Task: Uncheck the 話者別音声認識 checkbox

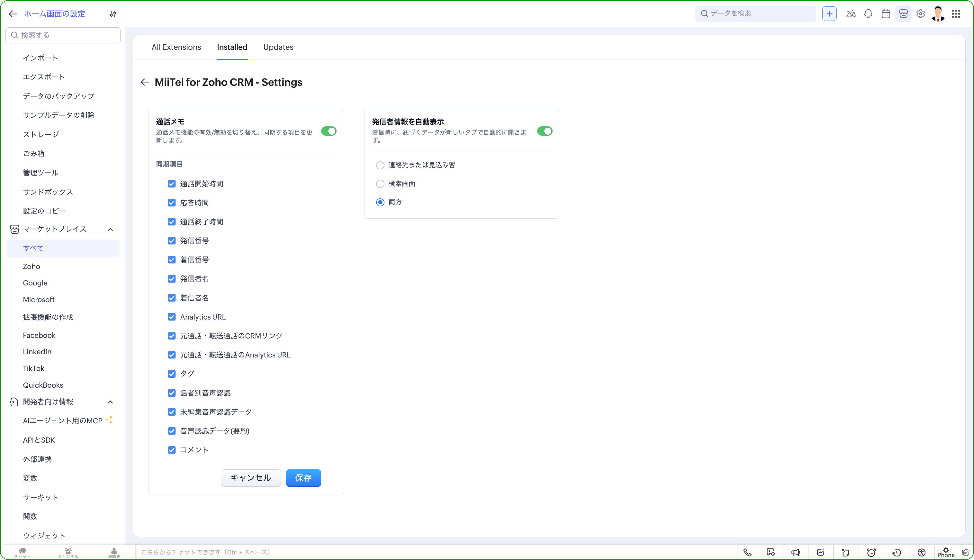Action: [x=172, y=393]
